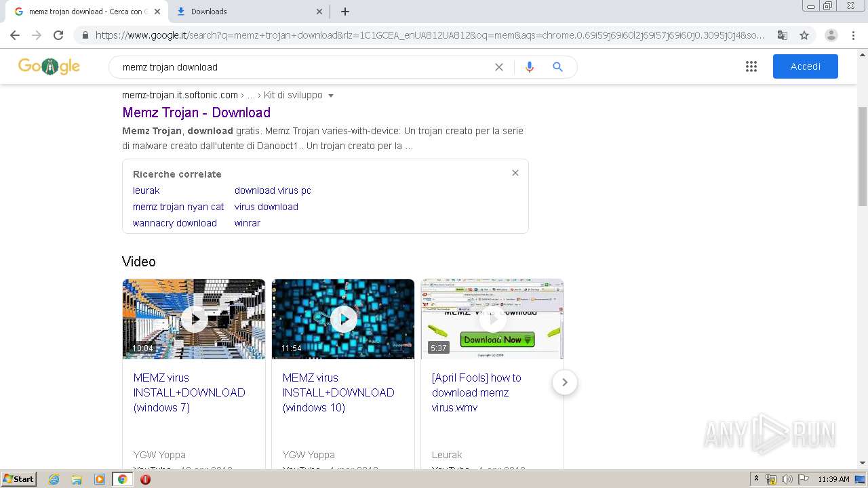Click the browser address bar URL
Viewport: 868px width, 488px height.
pos(430,35)
